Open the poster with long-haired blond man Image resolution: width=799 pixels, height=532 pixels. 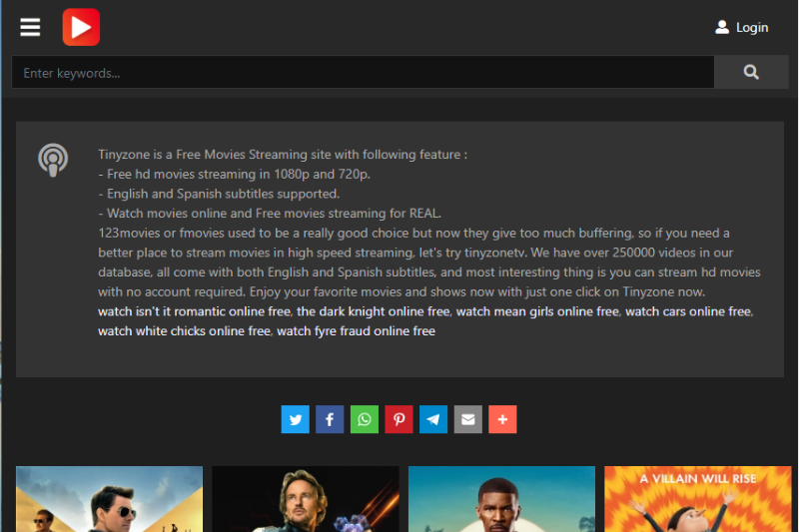[x=306, y=499]
